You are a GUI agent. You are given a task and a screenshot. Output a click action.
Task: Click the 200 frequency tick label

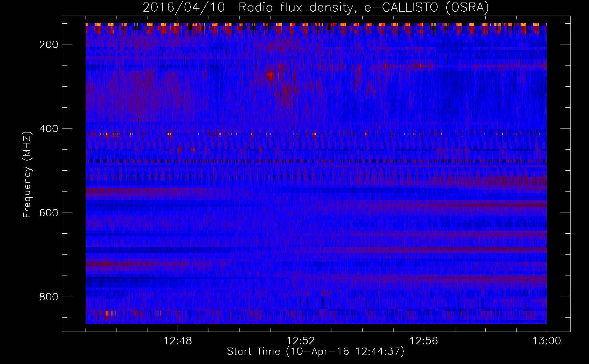[48, 44]
